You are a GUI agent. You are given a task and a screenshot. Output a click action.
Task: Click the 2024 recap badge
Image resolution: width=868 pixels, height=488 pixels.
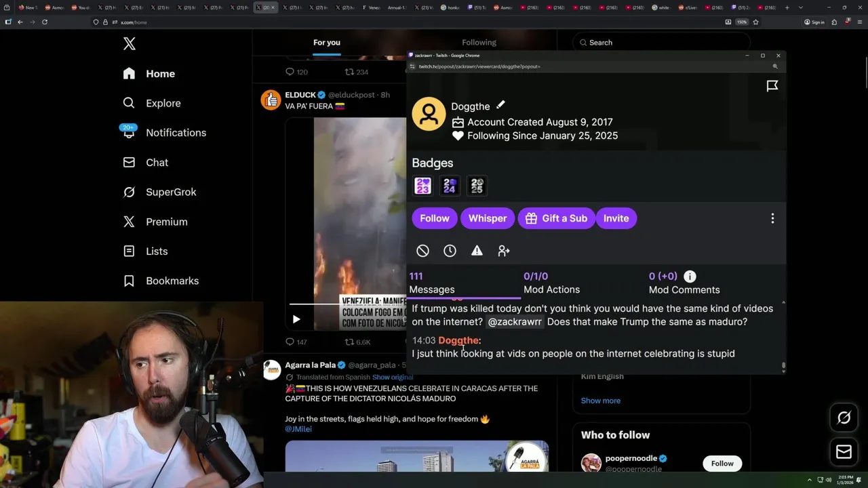(x=450, y=186)
